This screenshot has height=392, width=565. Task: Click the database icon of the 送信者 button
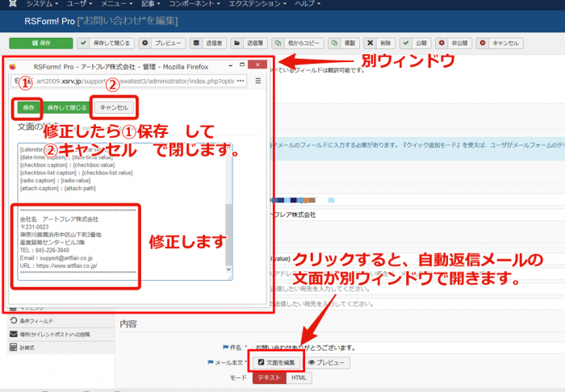(196, 43)
